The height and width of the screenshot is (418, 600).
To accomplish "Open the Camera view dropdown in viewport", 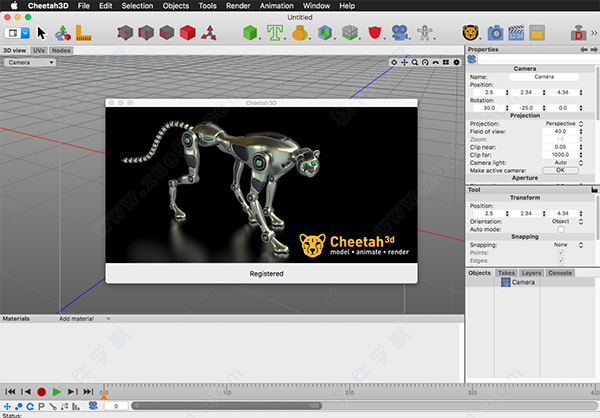I will (30, 62).
